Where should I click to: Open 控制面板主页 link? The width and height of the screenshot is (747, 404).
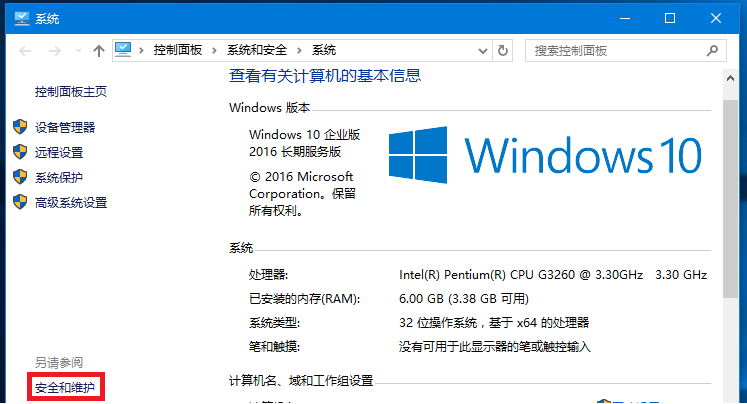coord(71,91)
